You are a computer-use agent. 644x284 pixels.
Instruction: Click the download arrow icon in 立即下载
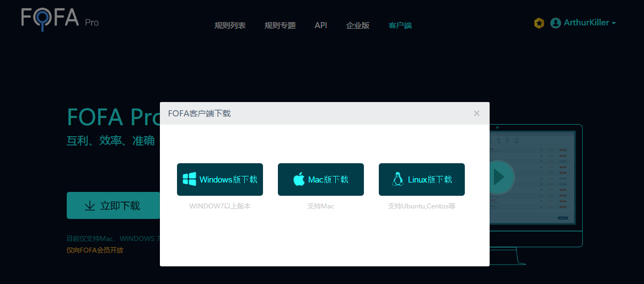click(89, 206)
